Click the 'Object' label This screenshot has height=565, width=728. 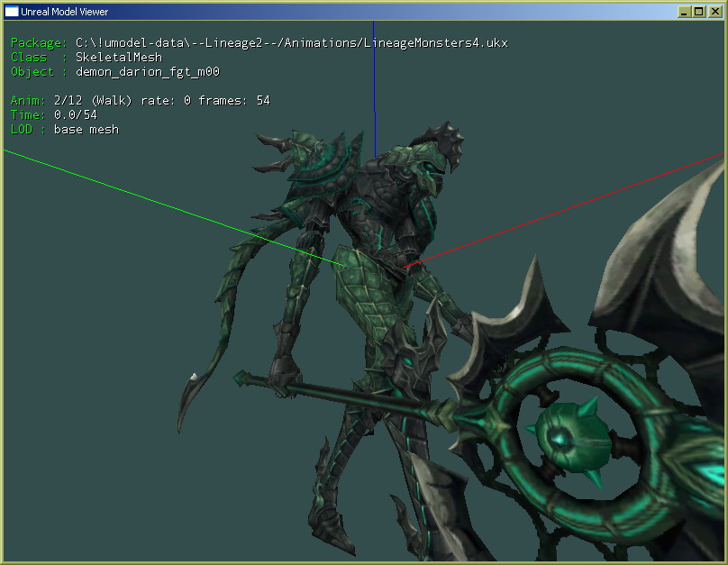click(x=32, y=72)
